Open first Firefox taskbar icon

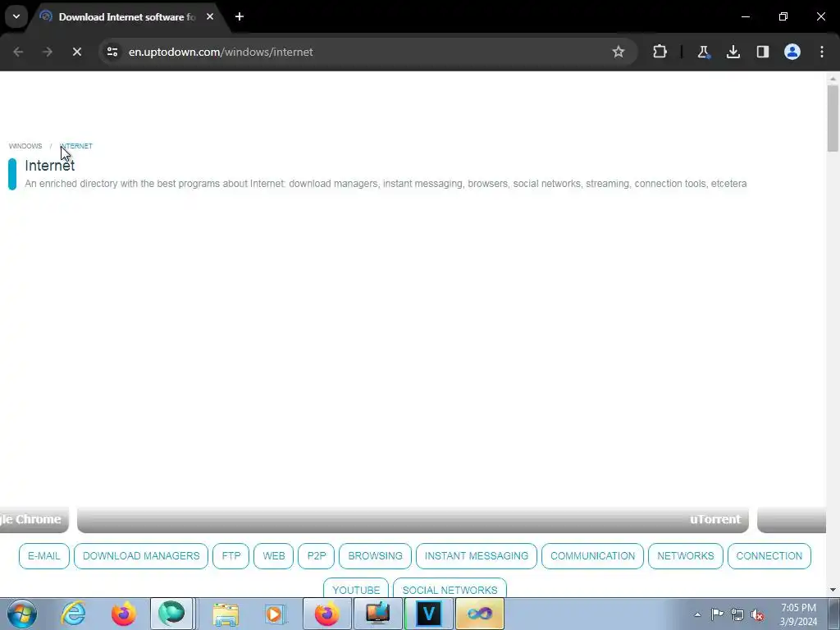(x=123, y=614)
